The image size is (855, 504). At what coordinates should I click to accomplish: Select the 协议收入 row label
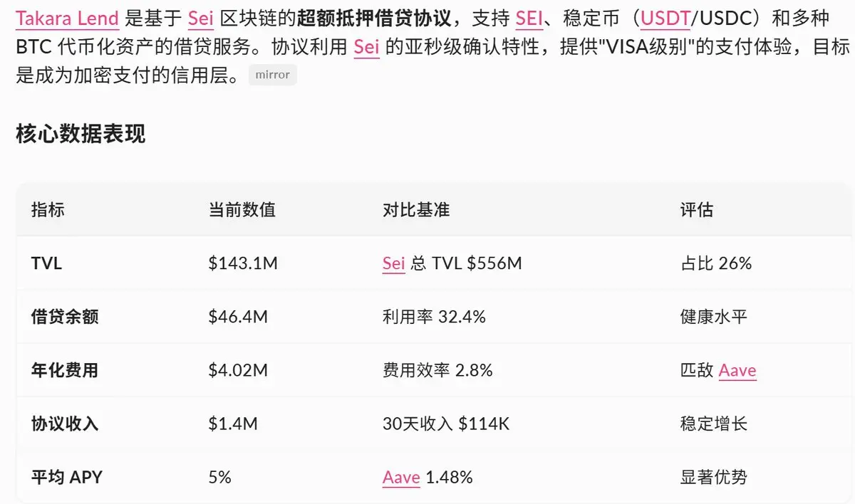coord(65,424)
